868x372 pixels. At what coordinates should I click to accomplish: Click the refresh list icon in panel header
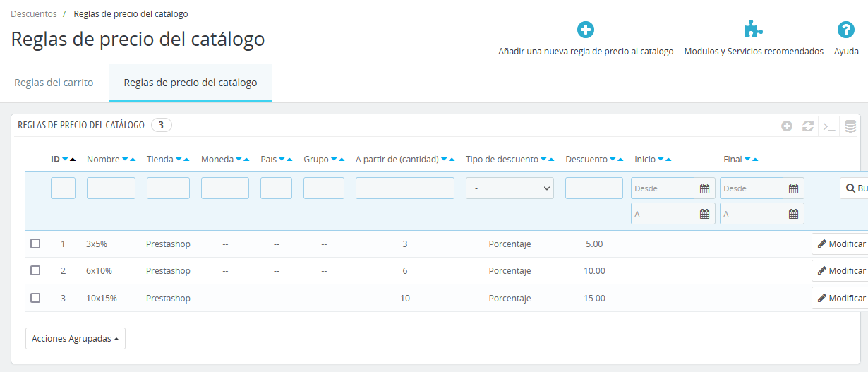click(808, 126)
